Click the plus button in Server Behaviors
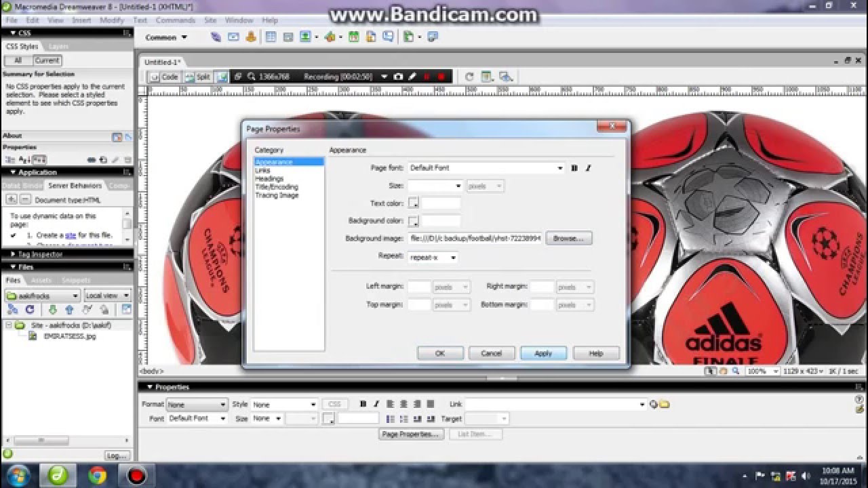The image size is (868, 488). coord(12,199)
